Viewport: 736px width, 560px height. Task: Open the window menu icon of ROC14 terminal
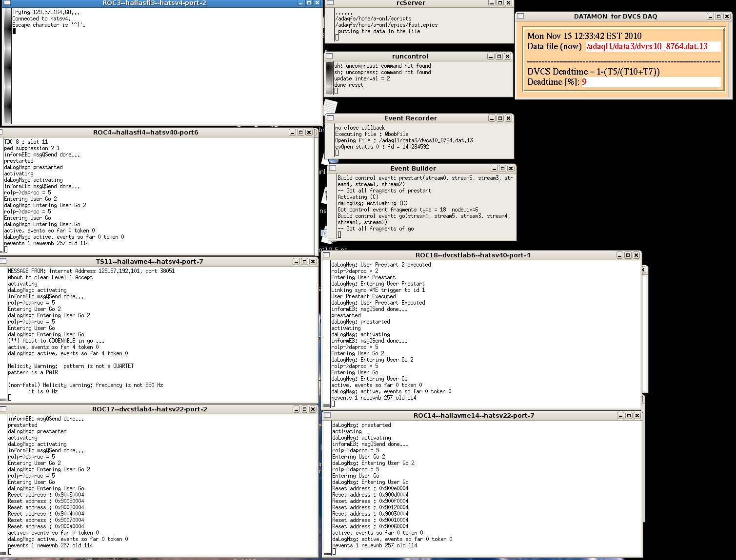coord(327,415)
